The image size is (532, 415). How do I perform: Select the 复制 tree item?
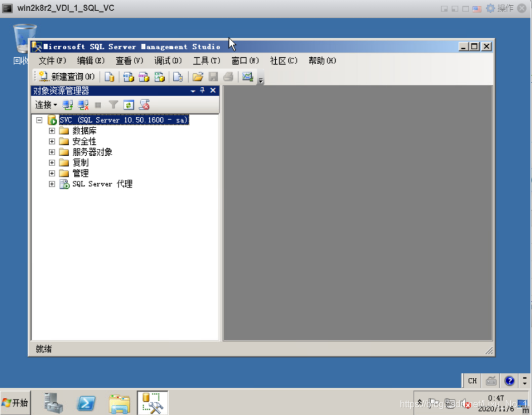(81, 163)
